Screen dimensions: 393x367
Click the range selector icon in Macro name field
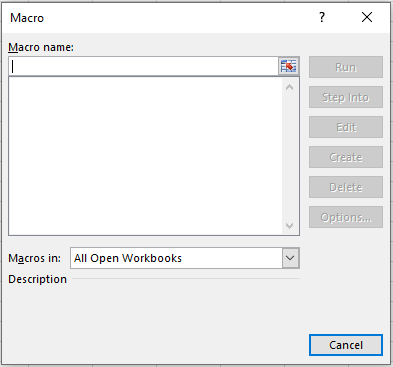pyautogui.click(x=288, y=66)
